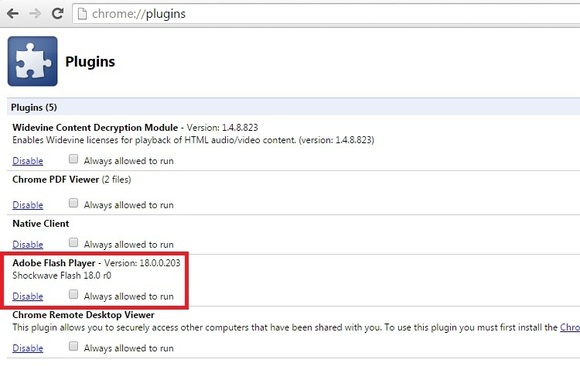This screenshot has width=580, height=387.
Task: Check Always allowed to run for Native Client
Action: pyautogui.click(x=73, y=243)
